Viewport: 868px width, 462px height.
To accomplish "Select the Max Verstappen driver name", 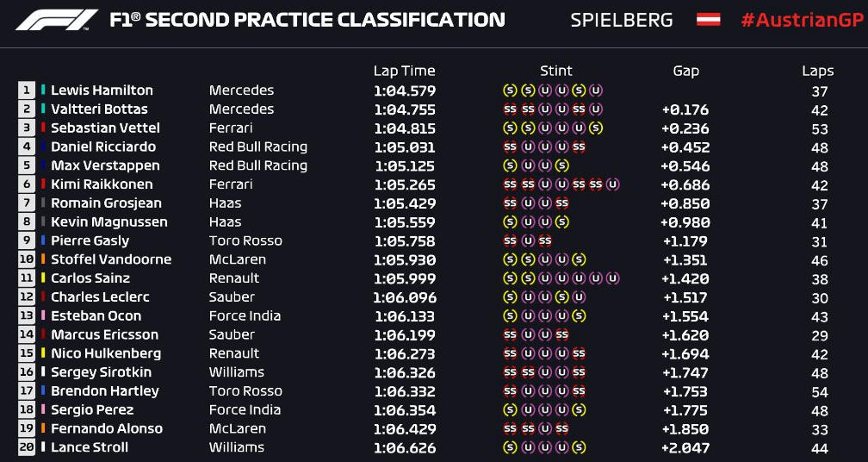I will [105, 165].
